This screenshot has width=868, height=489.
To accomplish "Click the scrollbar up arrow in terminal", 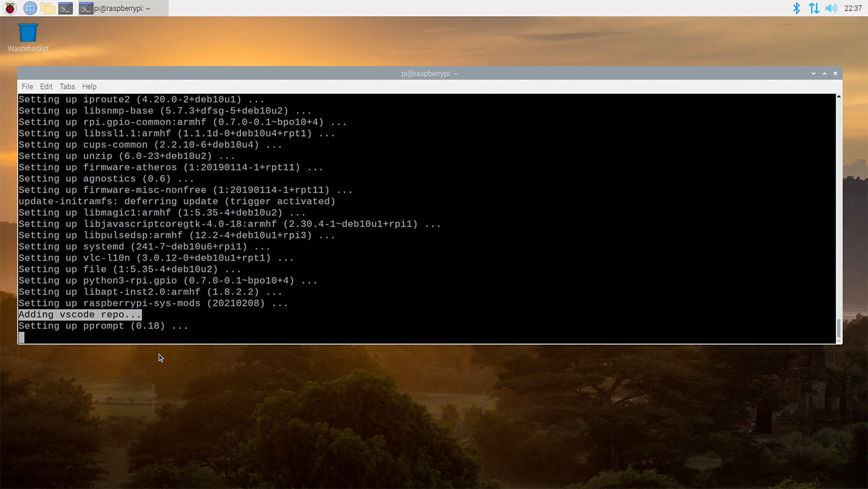I will pyautogui.click(x=839, y=97).
